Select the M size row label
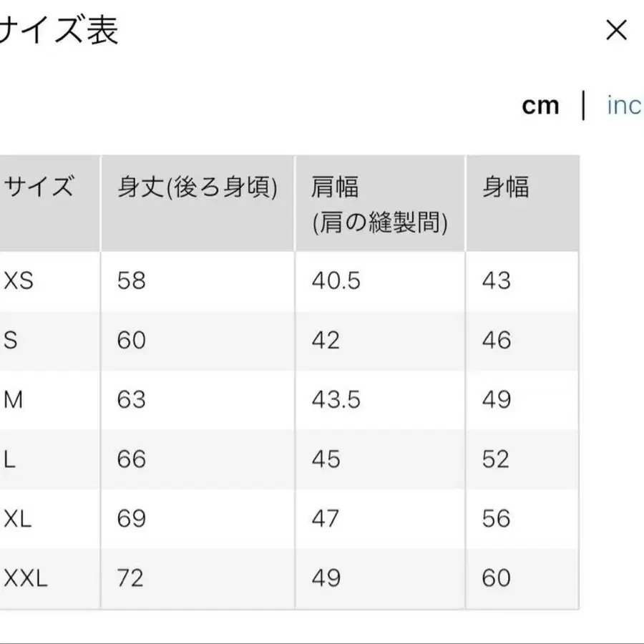The height and width of the screenshot is (644, 644). coord(10,400)
